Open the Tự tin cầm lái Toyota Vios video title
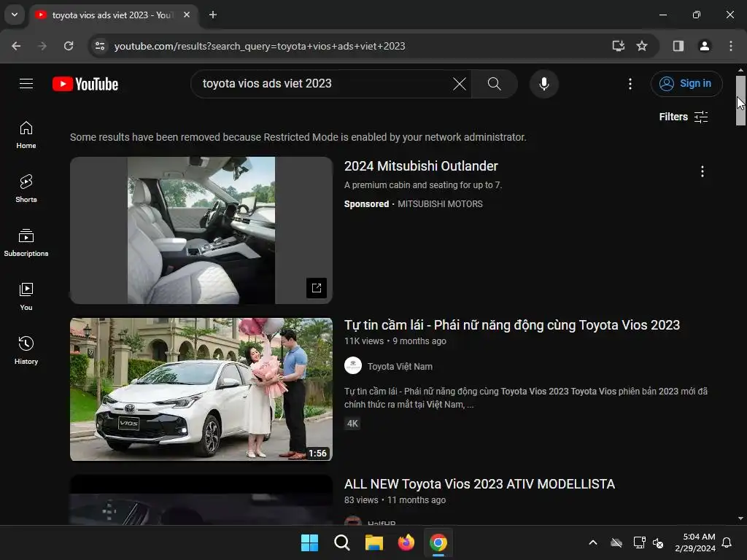Screen dimensions: 747x560 (x=511, y=325)
